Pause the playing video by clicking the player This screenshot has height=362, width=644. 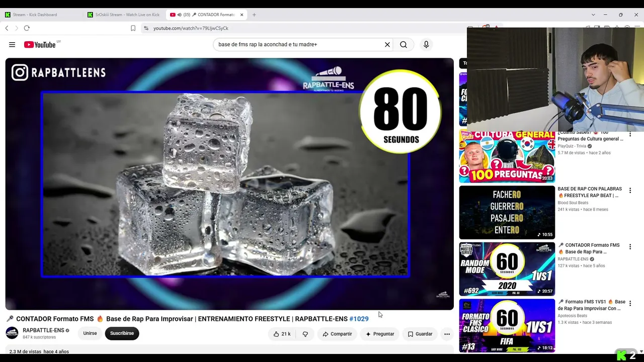click(x=229, y=184)
